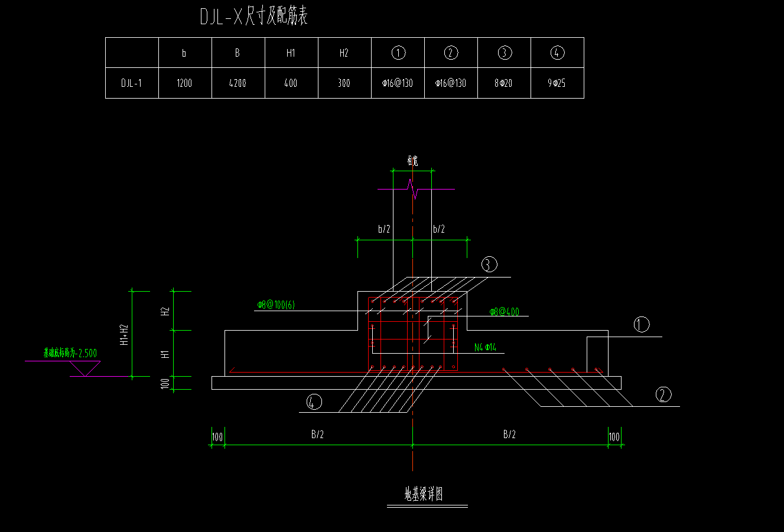Select the 'b' header cell in the table
Screen dimensions: 784x532
pyautogui.click(x=185, y=53)
